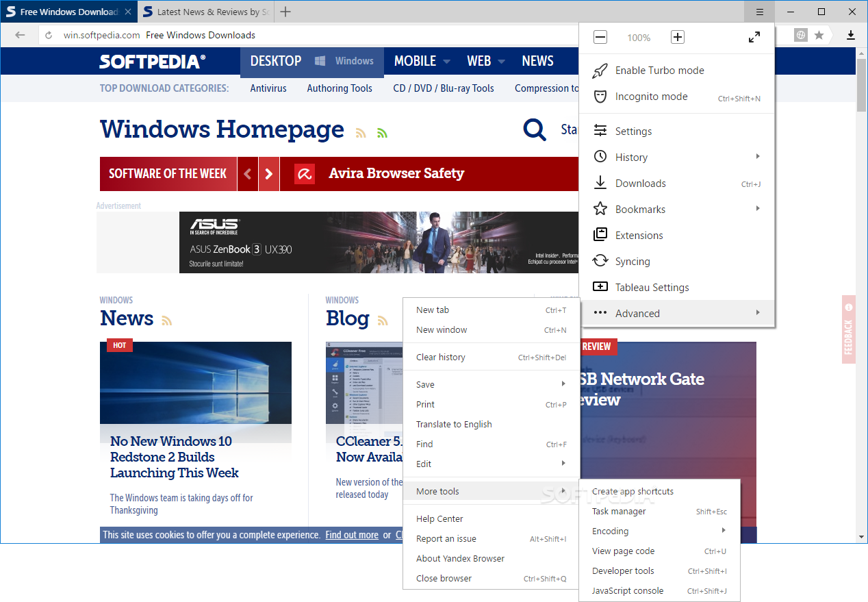
Task: Click the Blog section RSS icon
Action: tap(383, 321)
